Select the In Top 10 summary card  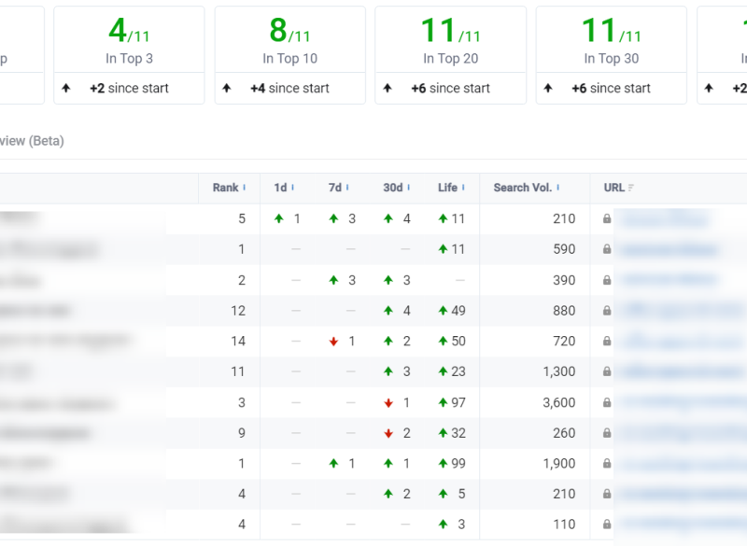tap(289, 42)
